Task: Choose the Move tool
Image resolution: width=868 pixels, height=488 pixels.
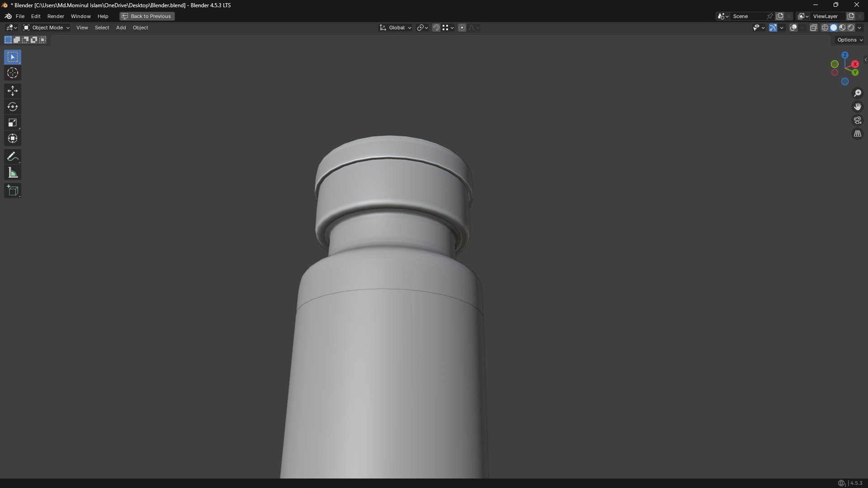Action: pyautogui.click(x=13, y=91)
